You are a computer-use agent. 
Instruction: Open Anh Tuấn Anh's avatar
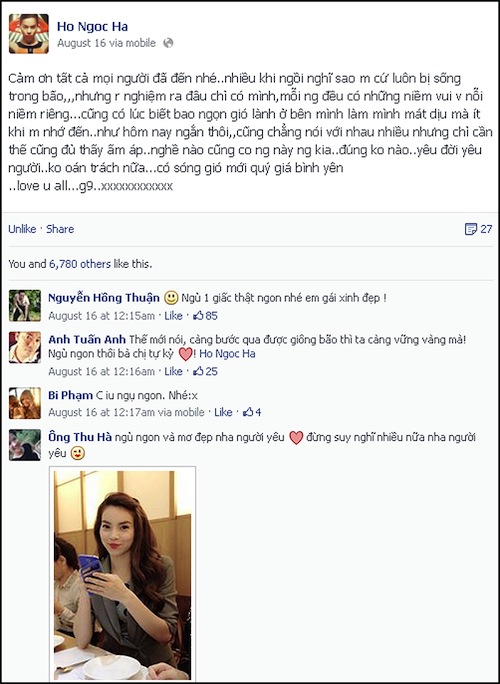25,347
